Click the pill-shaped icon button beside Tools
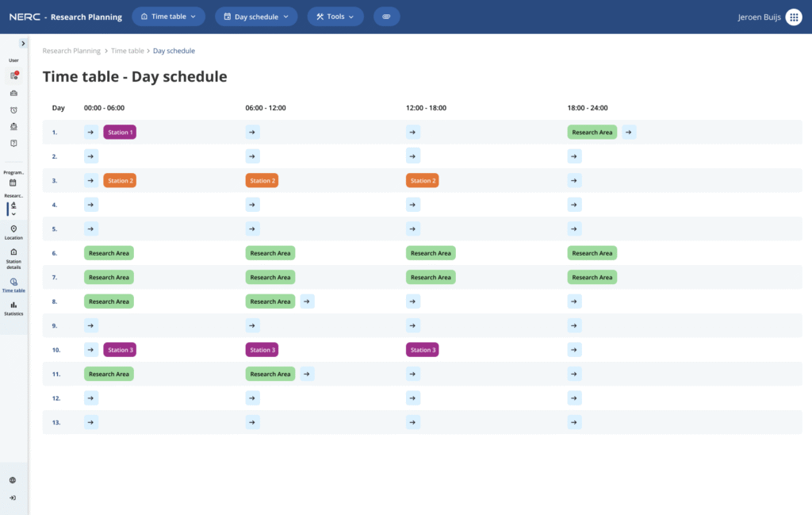This screenshot has height=515, width=812. tap(387, 16)
